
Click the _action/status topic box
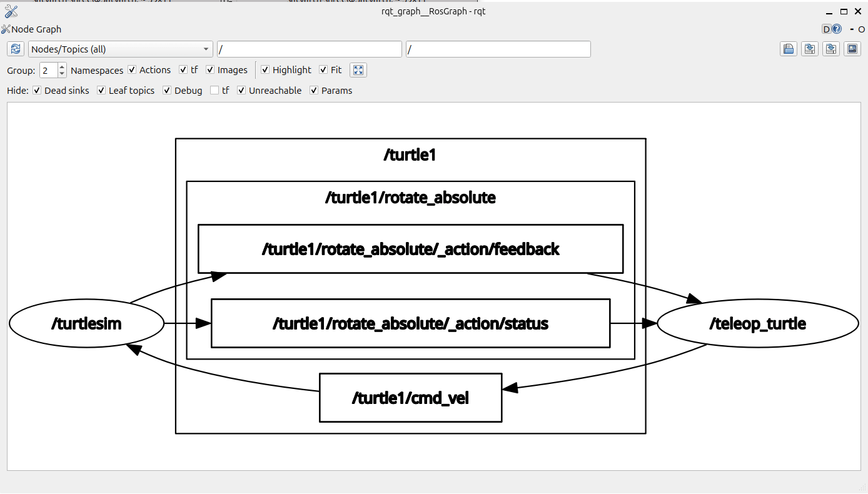click(411, 324)
